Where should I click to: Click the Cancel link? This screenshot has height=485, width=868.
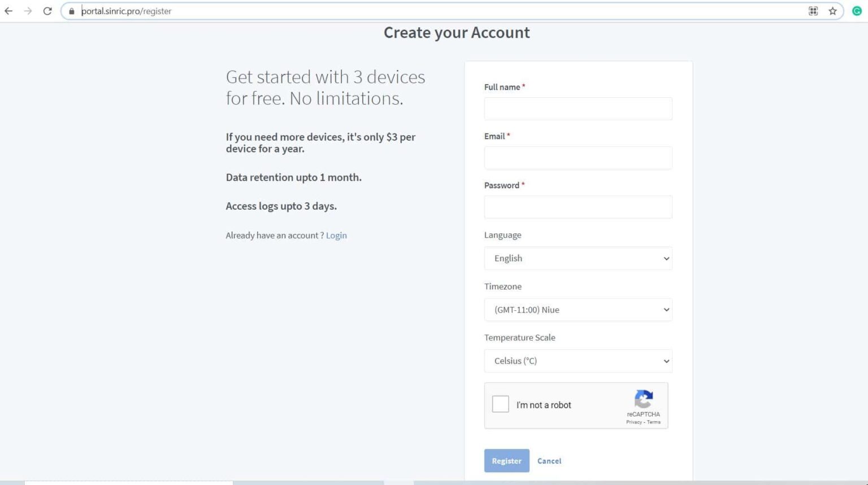coord(549,461)
